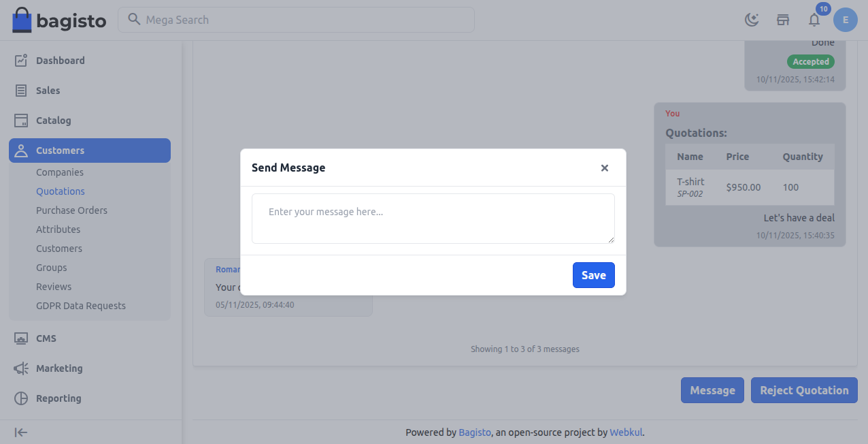Viewport: 868px width, 444px height.
Task: Open the Catalog sidebar icon
Action: tap(20, 120)
